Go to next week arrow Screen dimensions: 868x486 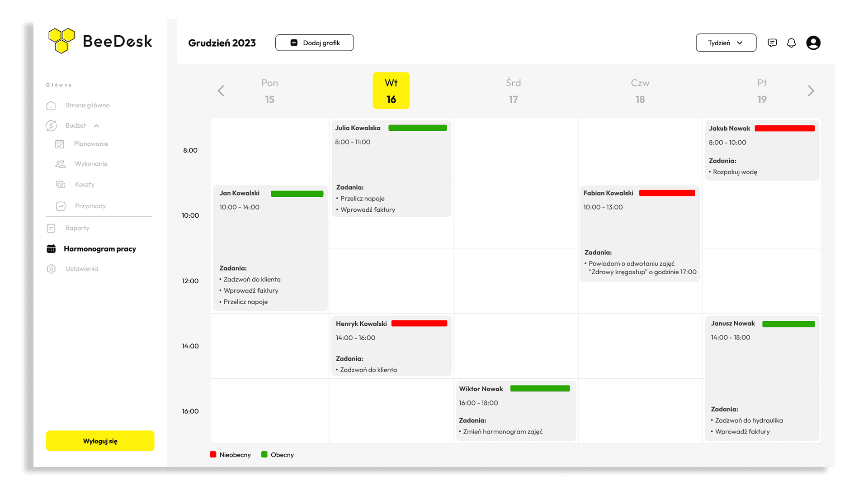811,91
